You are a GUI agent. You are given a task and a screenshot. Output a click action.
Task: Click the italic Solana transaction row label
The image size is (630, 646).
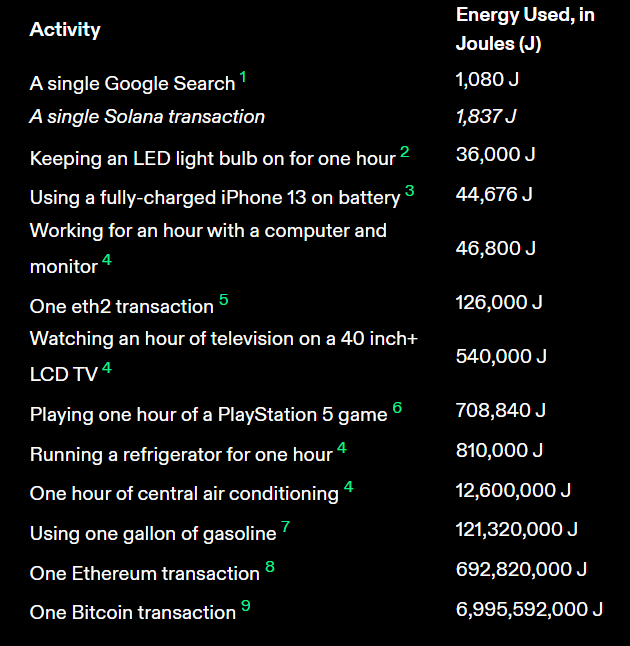tap(147, 117)
